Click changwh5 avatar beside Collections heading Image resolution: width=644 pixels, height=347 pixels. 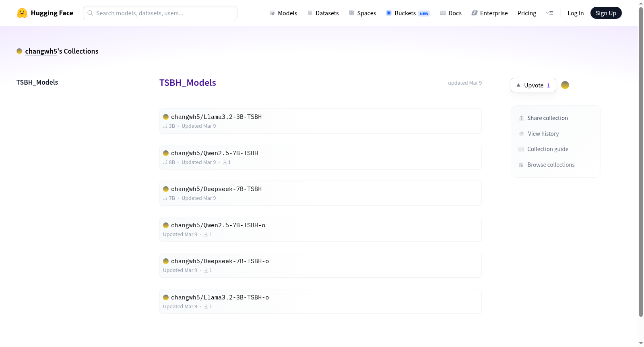[x=19, y=51]
